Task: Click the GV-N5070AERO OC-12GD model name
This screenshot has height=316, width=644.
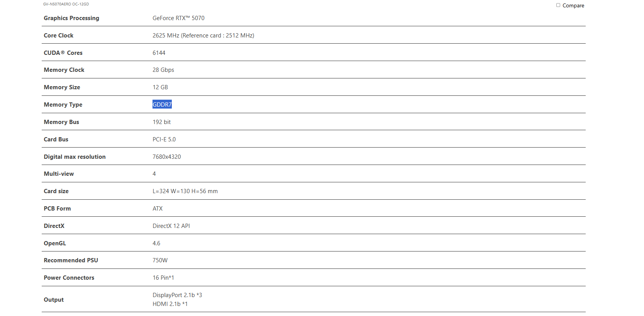Action: pyautogui.click(x=66, y=4)
